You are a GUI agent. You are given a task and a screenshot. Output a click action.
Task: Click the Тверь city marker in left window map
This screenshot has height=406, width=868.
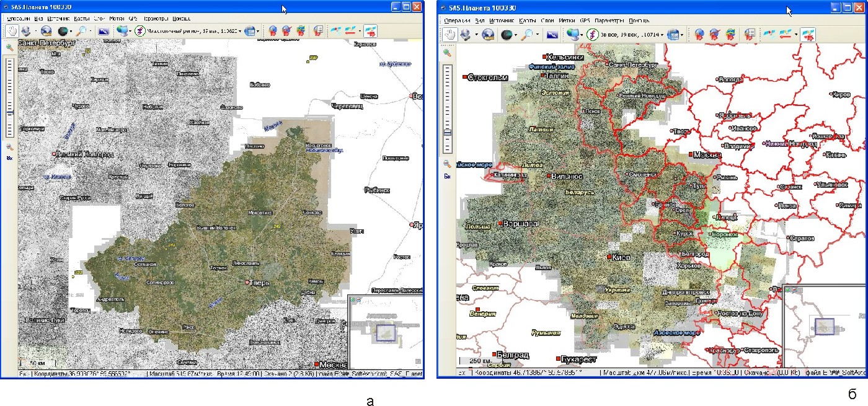click(247, 283)
